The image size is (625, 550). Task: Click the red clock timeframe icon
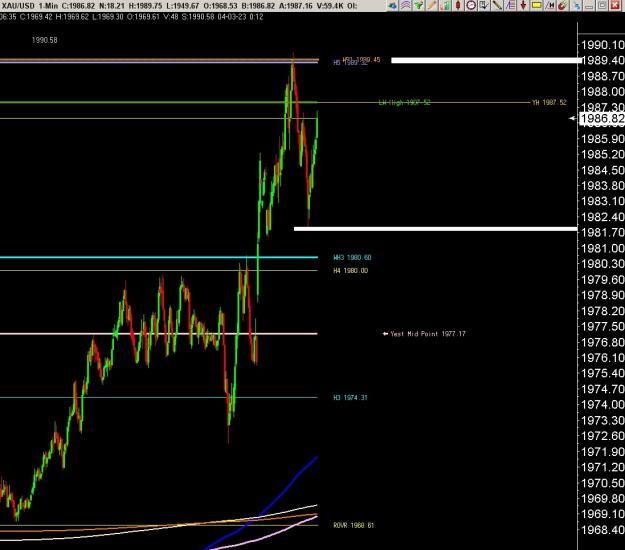click(471, 6)
